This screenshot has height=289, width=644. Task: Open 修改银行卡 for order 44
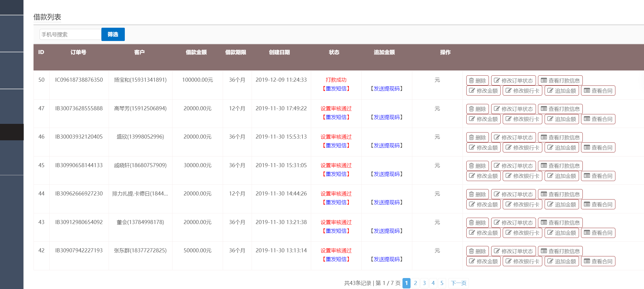522,204
